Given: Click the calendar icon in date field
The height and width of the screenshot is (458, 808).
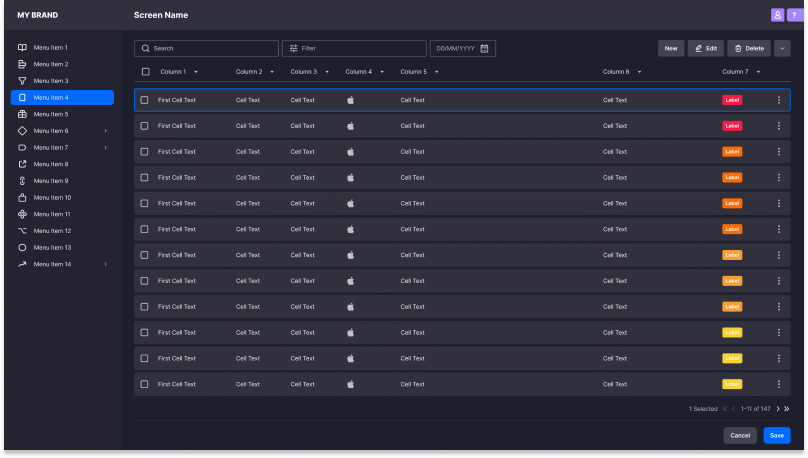Looking at the screenshot, I should point(485,48).
